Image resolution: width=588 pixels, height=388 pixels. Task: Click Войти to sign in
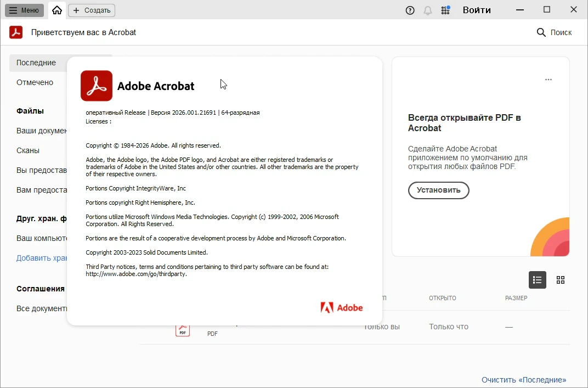coord(477,10)
